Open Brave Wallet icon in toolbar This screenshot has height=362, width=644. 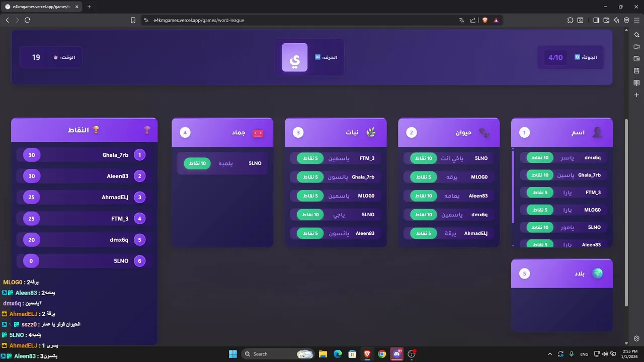606,20
